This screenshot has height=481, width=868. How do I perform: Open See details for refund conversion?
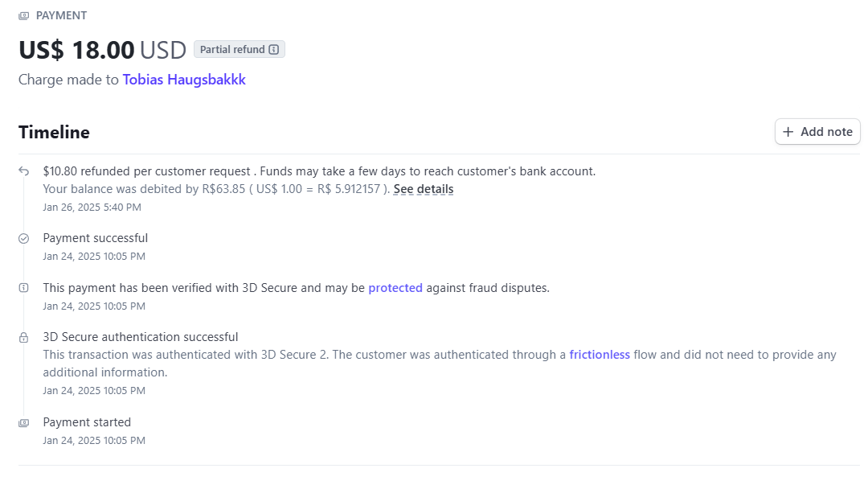coord(424,189)
